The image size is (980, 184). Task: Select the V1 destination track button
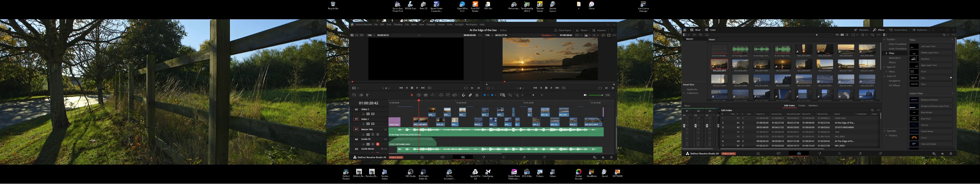pos(356,119)
